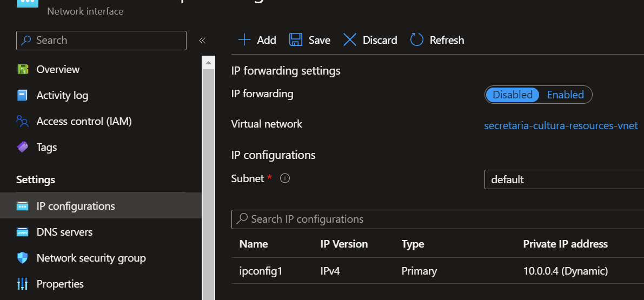Click the sidebar scrollbar thumb
This screenshot has width=644, height=300.
tap(208, 185)
